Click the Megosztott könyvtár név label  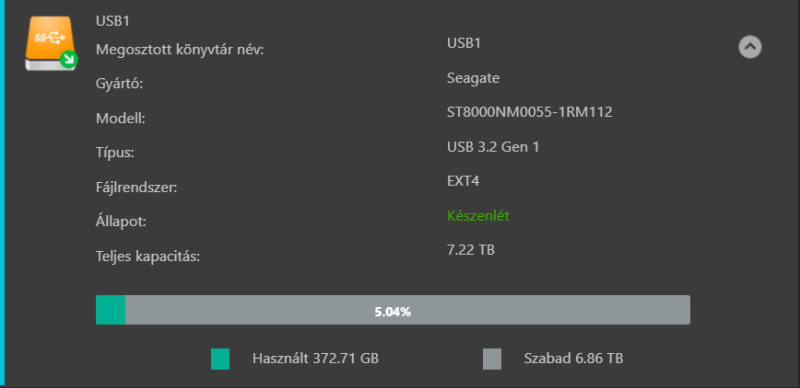coord(180,50)
